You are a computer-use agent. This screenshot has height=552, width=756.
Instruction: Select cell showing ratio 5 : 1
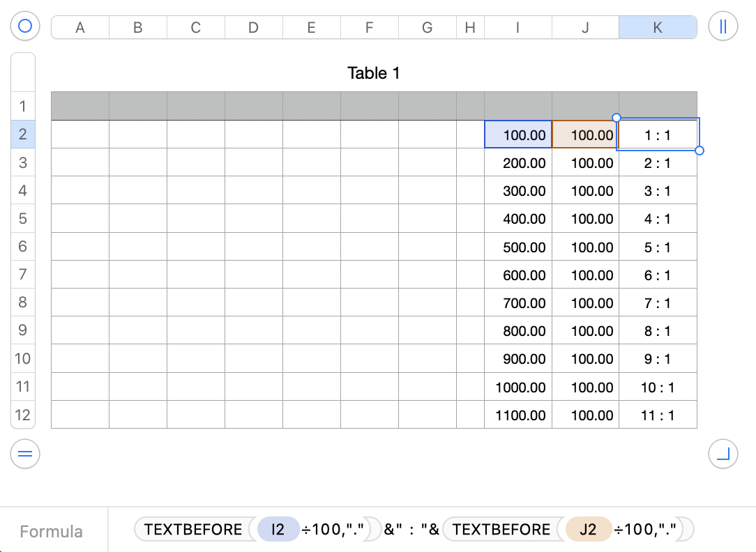tap(658, 247)
